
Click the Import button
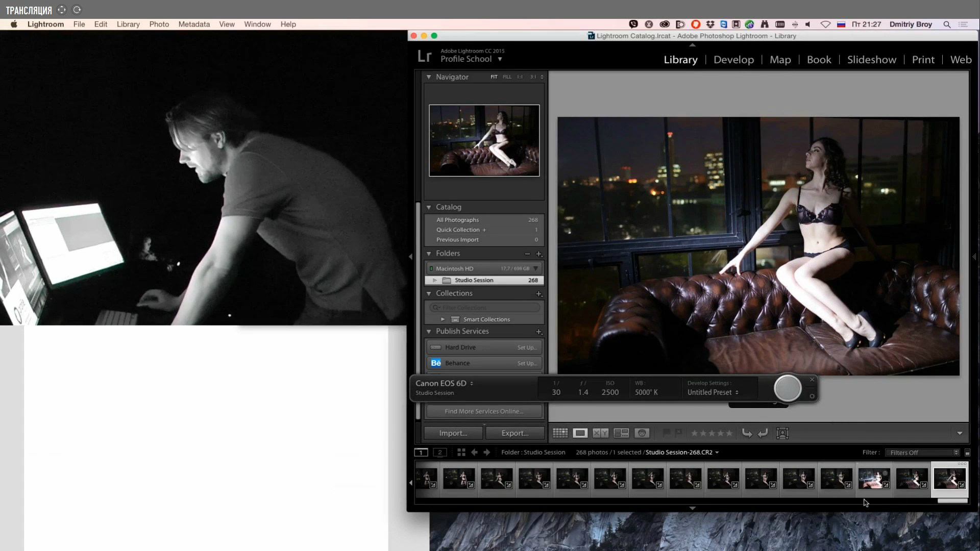453,433
